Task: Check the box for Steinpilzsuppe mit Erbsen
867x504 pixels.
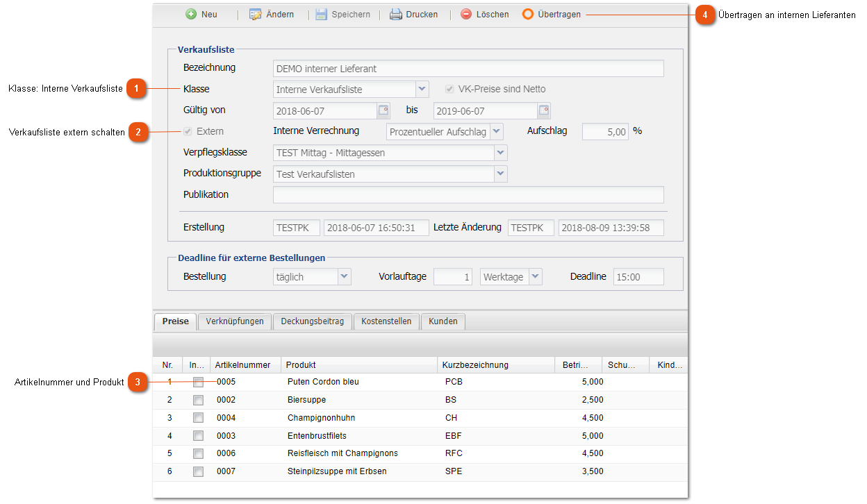Action: pyautogui.click(x=199, y=471)
